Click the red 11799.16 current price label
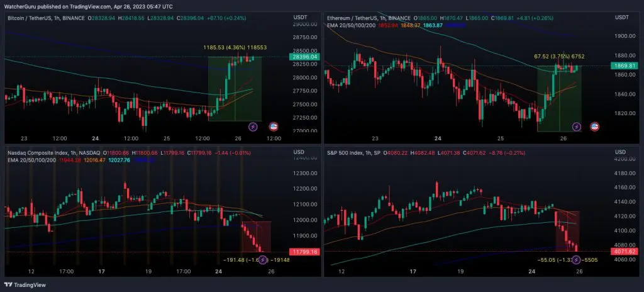 [x=304, y=252]
